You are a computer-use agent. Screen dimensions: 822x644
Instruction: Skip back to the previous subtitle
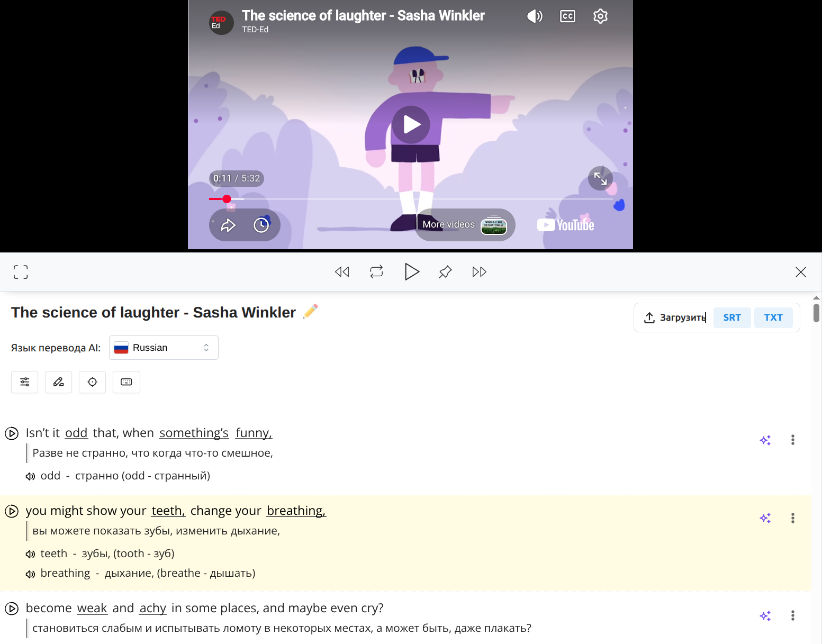(342, 272)
